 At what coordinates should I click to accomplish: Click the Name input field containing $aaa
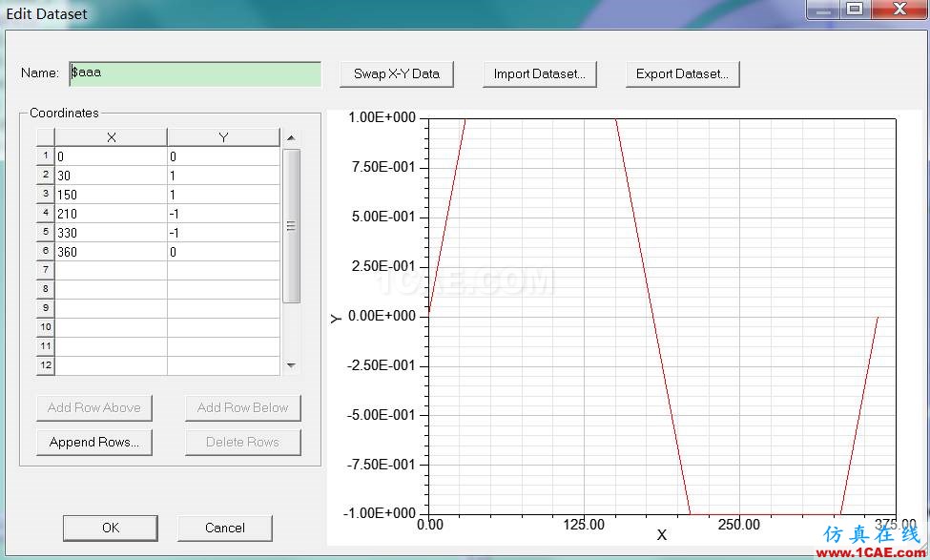tap(196, 73)
